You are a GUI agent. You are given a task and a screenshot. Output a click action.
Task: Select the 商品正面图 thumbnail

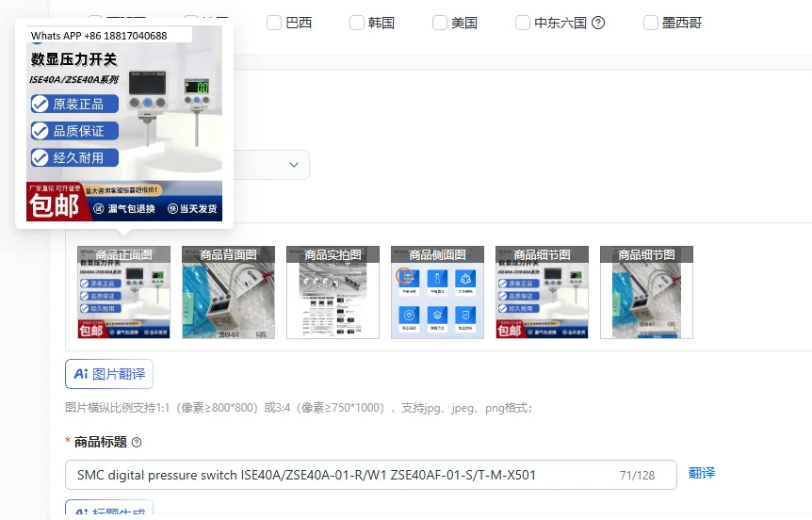(123, 292)
